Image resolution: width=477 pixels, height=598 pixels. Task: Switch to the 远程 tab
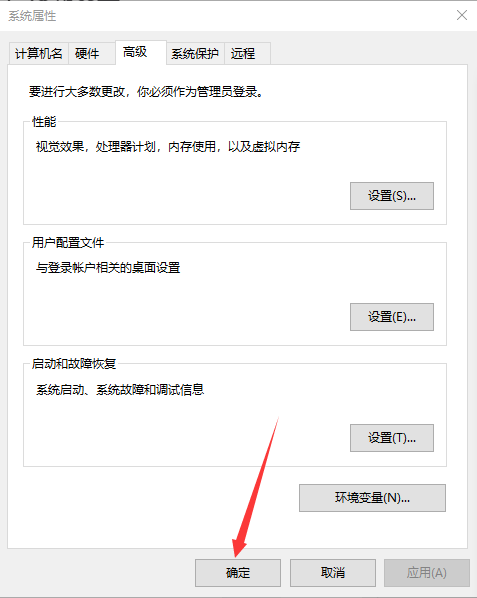247,53
